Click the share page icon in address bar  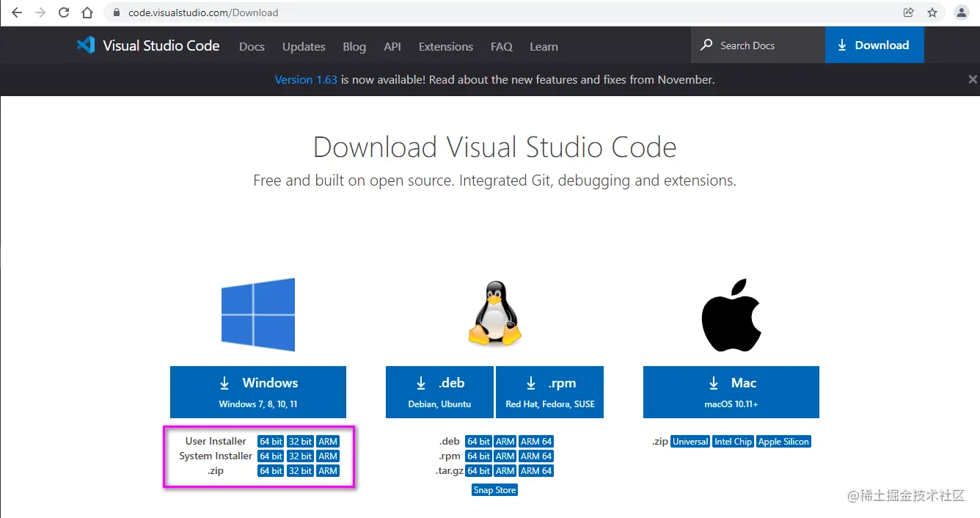908,12
